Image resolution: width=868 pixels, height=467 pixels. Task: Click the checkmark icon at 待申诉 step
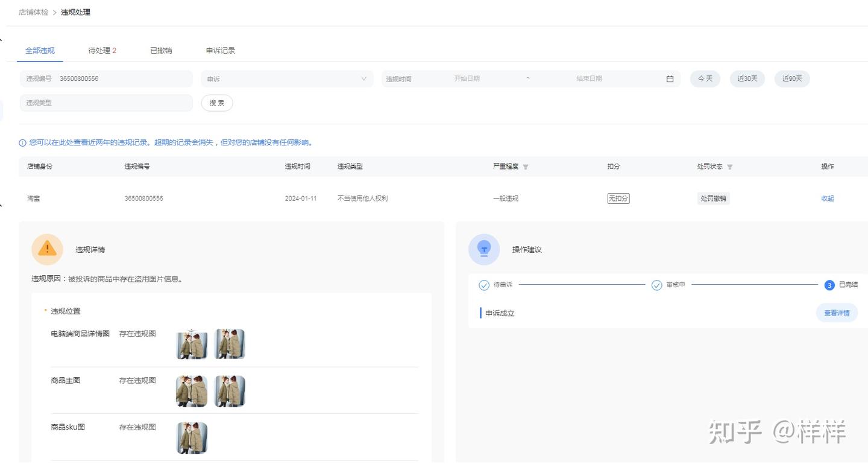[x=484, y=285]
